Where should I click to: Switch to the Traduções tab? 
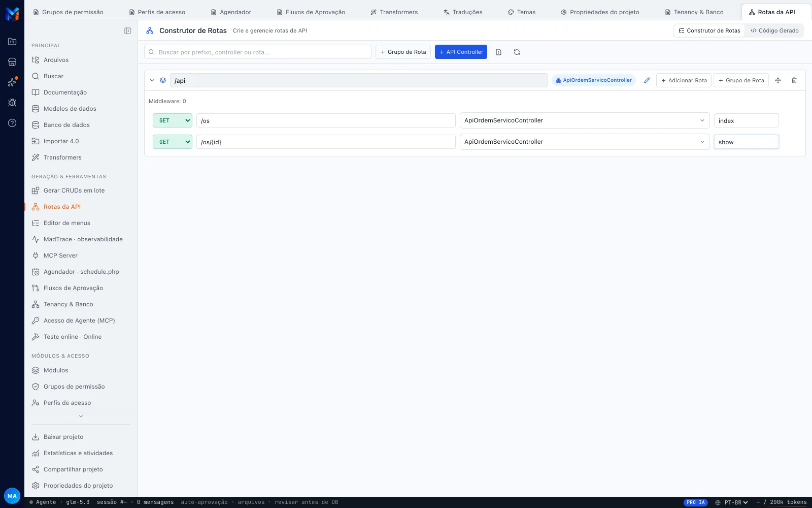pyautogui.click(x=463, y=12)
